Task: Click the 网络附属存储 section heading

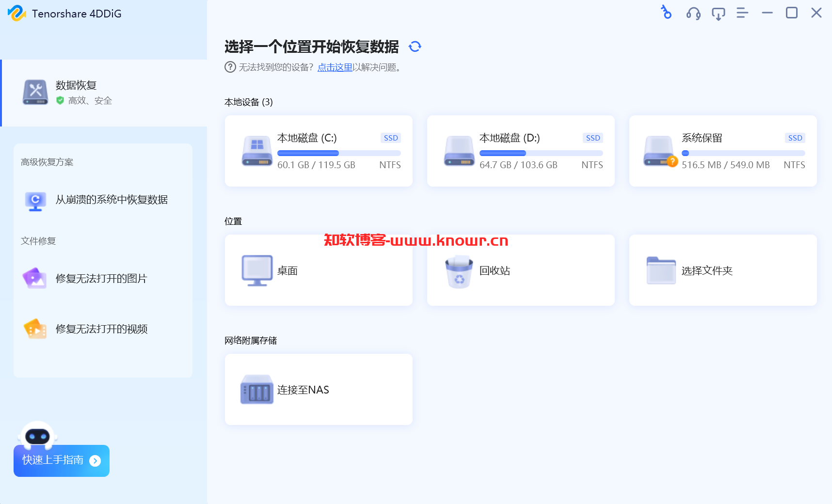Action: (251, 341)
